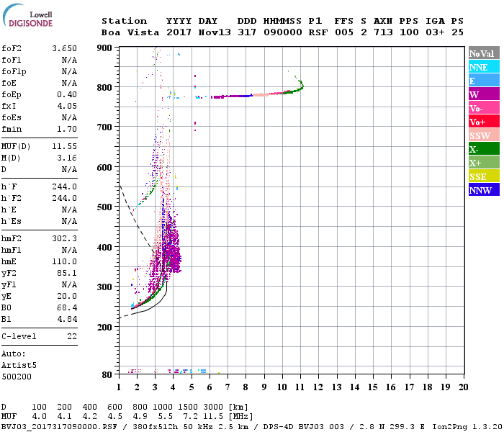Click the Lowell Digisonde logo

click(27, 15)
